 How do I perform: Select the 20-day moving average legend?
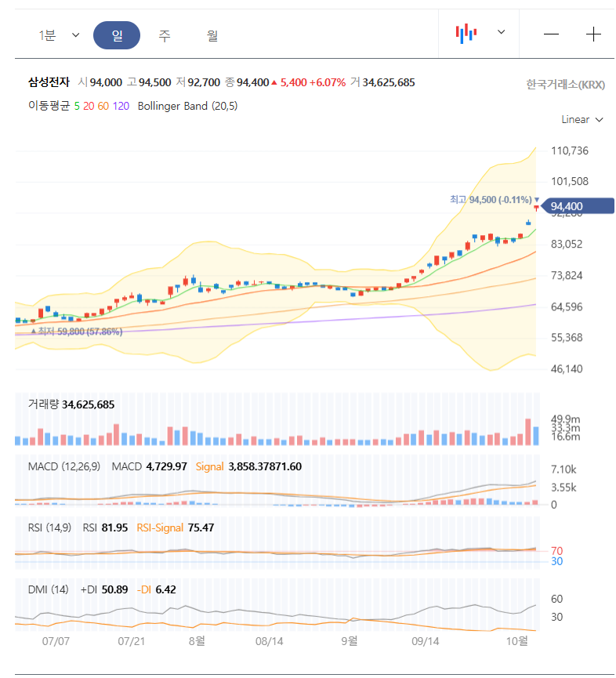(89, 106)
